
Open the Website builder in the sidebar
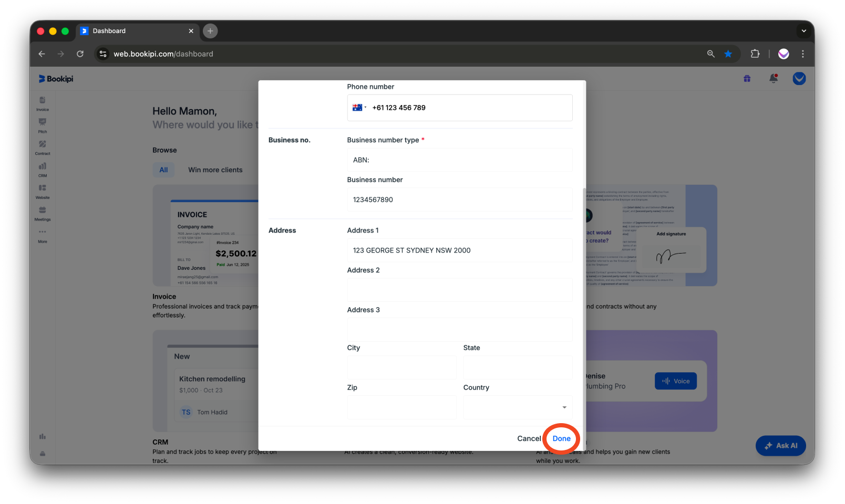tap(42, 191)
